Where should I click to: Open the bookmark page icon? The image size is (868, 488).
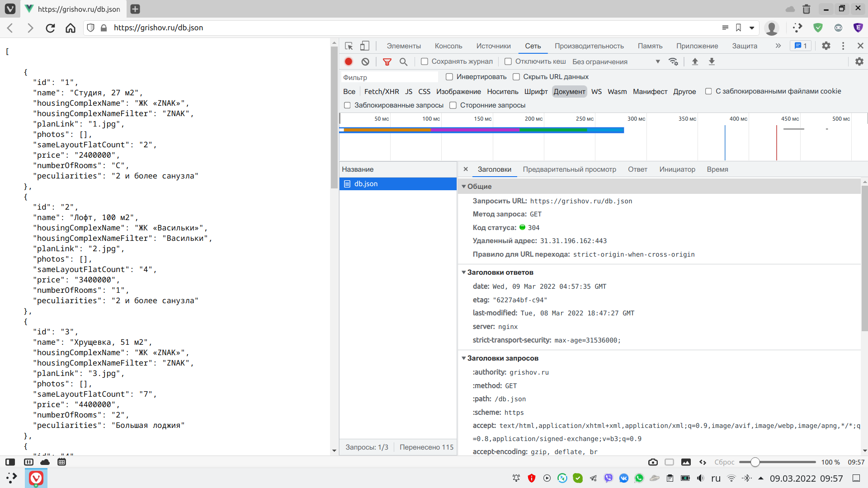coord(738,28)
